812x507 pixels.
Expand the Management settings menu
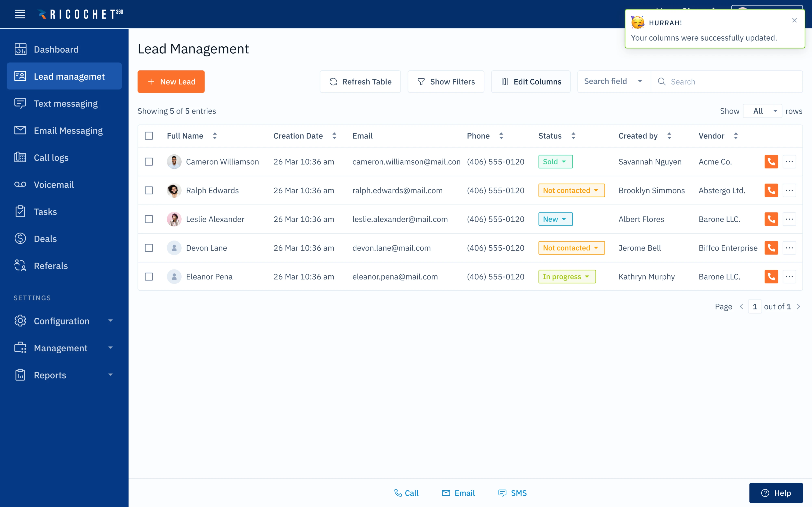64,348
